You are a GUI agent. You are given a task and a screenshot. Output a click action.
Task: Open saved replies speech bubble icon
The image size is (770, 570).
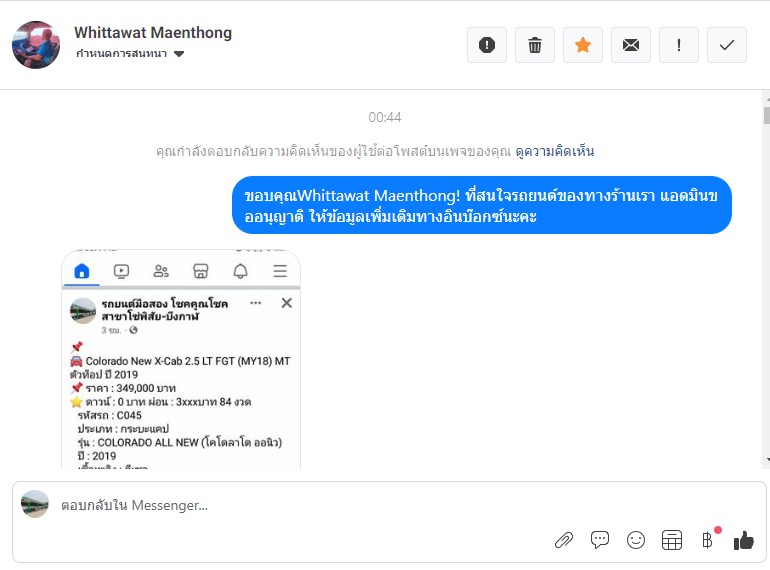coord(600,540)
